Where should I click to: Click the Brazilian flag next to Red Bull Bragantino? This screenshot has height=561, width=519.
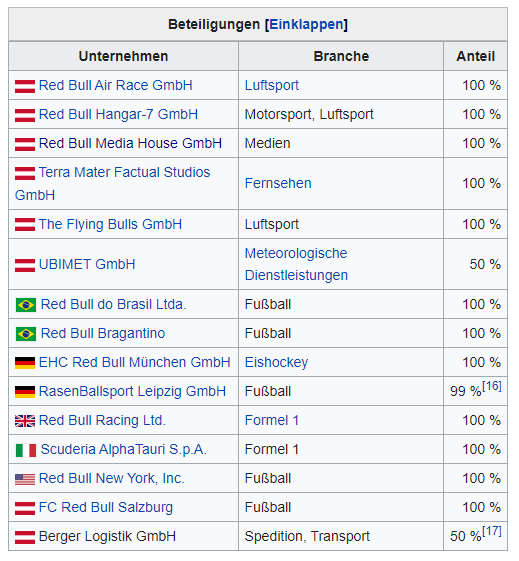point(26,334)
